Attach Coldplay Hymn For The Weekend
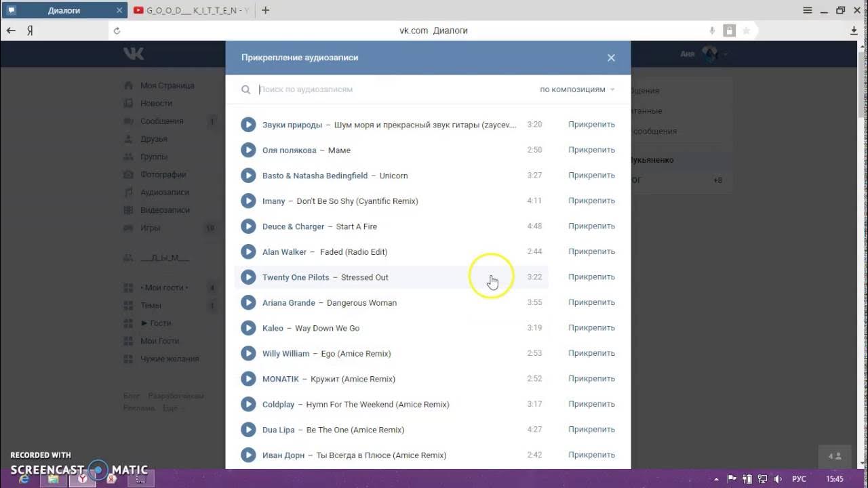 click(x=591, y=404)
